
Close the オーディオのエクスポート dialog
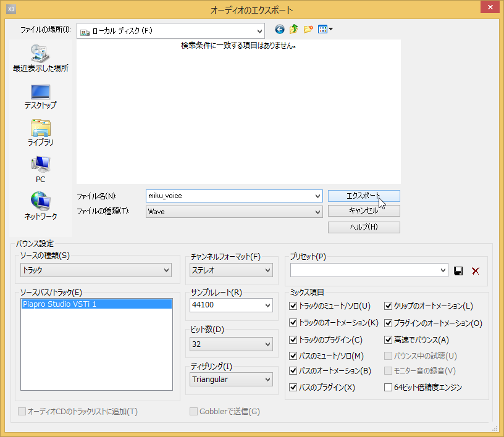[x=490, y=7]
